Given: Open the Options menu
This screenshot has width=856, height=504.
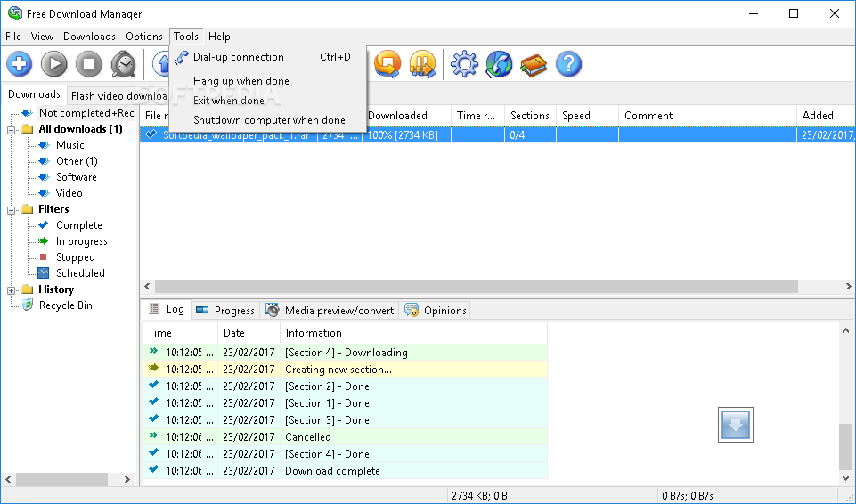Looking at the screenshot, I should click(x=144, y=37).
